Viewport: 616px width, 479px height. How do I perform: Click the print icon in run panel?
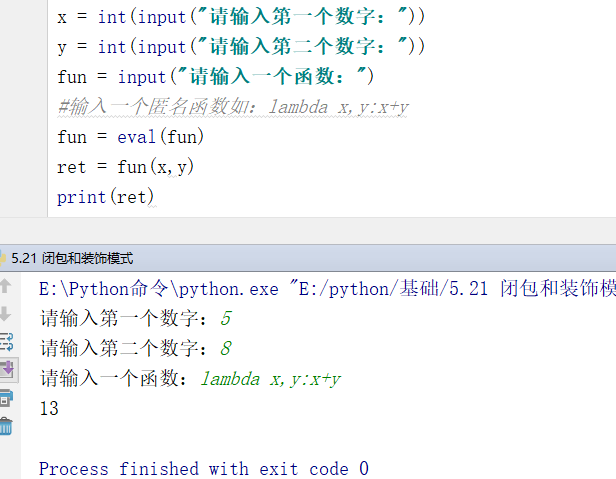[6, 398]
